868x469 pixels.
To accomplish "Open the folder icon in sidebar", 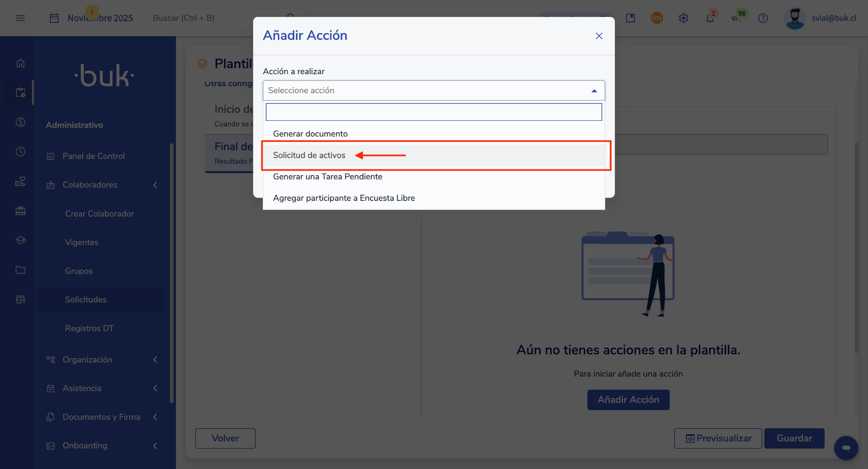I will (x=20, y=270).
